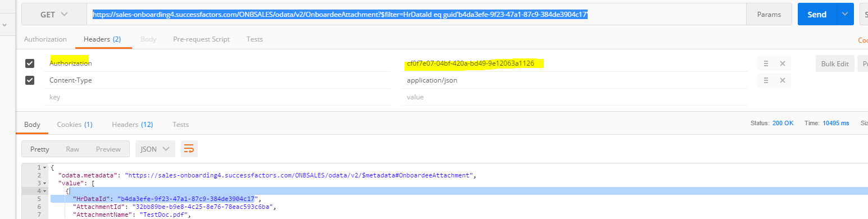Open the Pre-request Script tab
This screenshot has height=219, width=868.
(202, 39)
